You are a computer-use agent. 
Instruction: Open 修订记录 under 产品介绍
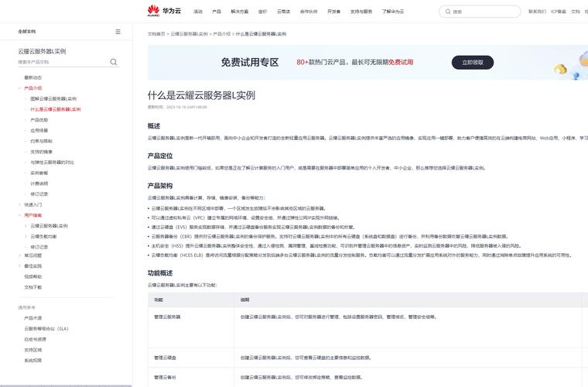point(39,194)
